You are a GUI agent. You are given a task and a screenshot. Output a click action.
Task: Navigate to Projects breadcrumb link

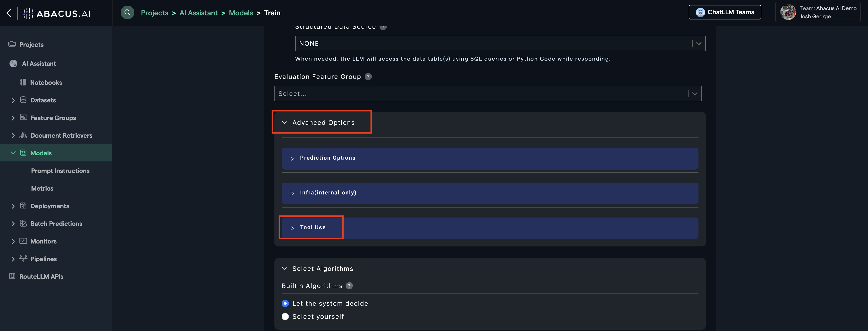point(154,13)
